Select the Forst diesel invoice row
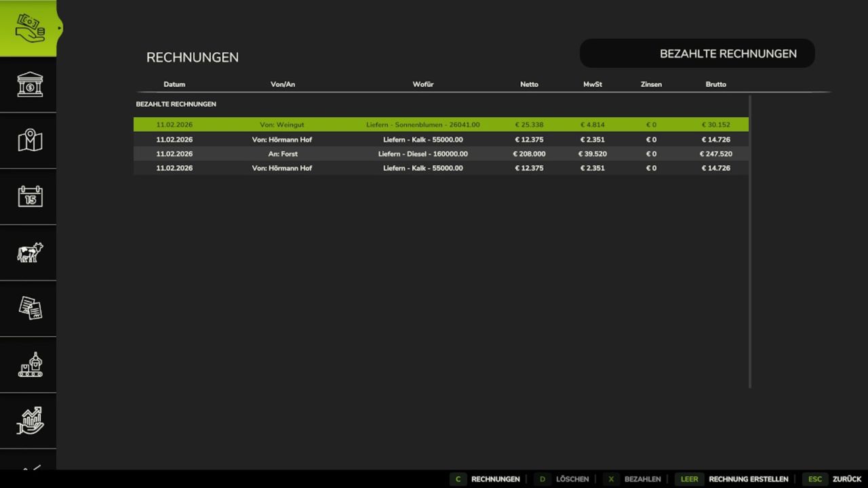Viewport: 868px width, 488px height. coord(441,154)
